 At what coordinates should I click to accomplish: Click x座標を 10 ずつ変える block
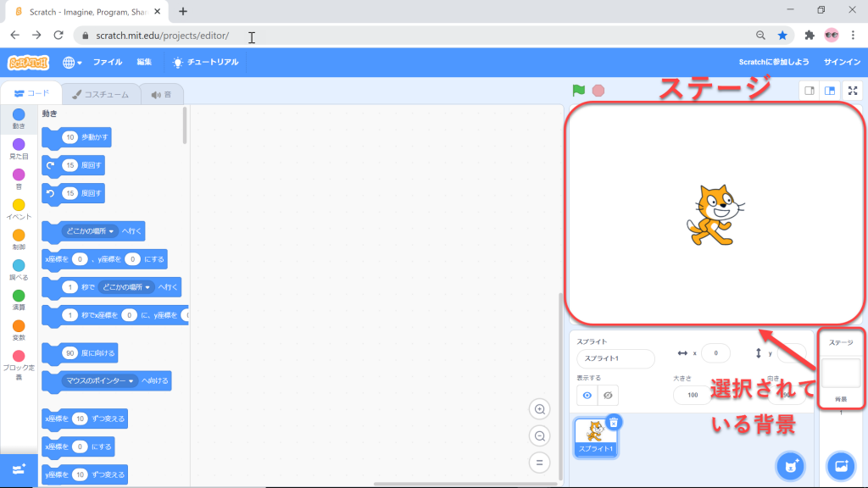(x=85, y=419)
